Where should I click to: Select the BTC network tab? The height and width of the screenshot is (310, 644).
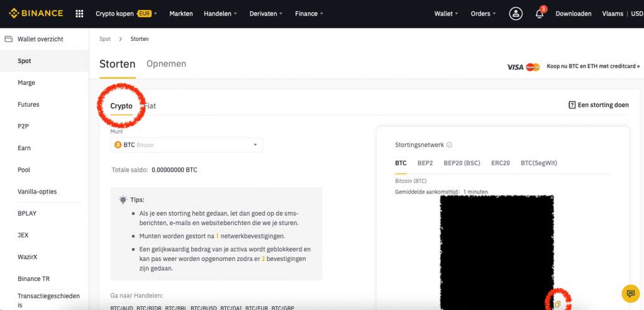[x=401, y=163]
